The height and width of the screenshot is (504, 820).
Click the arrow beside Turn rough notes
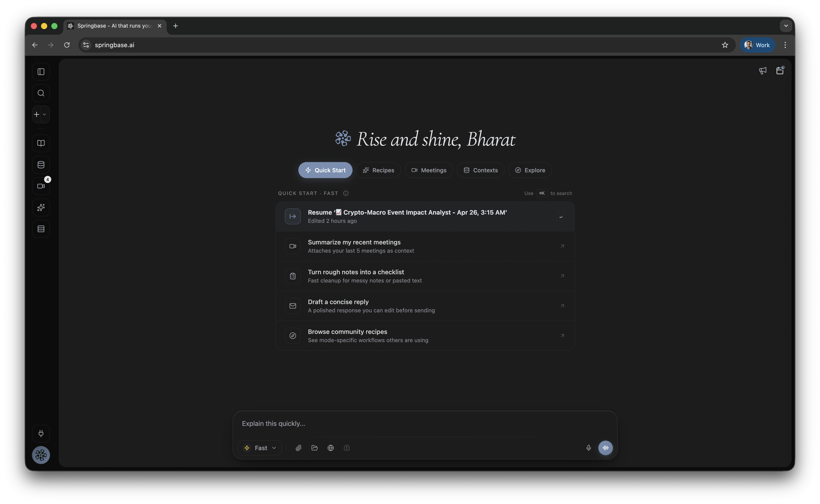point(562,276)
